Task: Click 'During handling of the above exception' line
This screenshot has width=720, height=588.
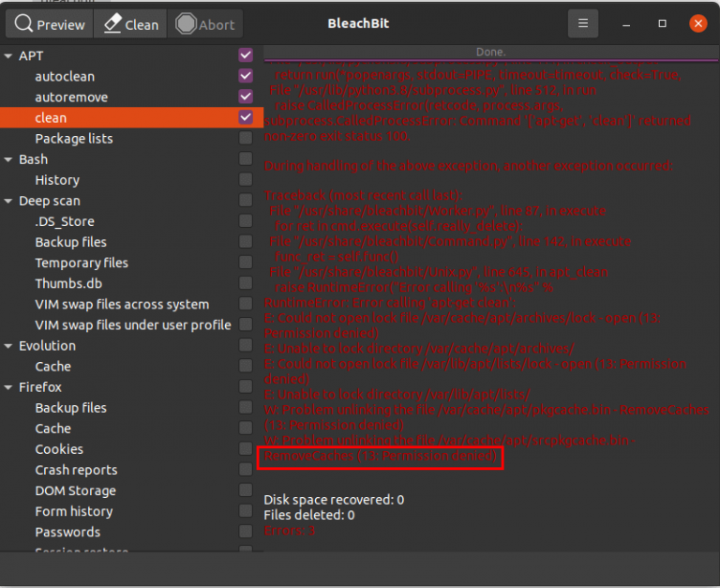Action: [x=469, y=165]
